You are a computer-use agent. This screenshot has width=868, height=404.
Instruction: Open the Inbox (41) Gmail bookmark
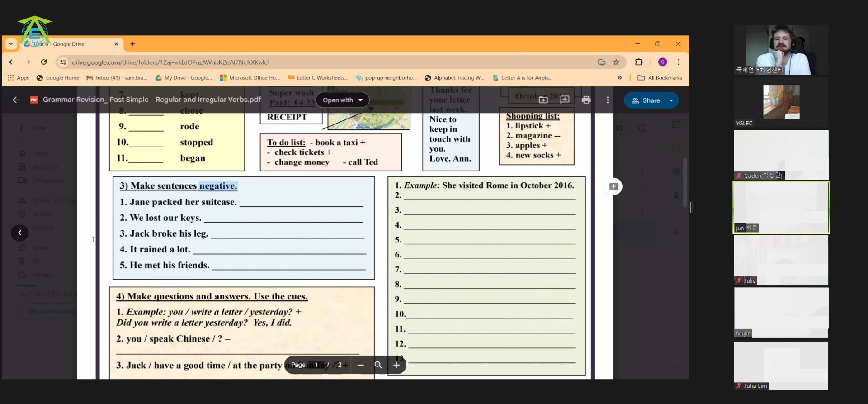pos(117,78)
